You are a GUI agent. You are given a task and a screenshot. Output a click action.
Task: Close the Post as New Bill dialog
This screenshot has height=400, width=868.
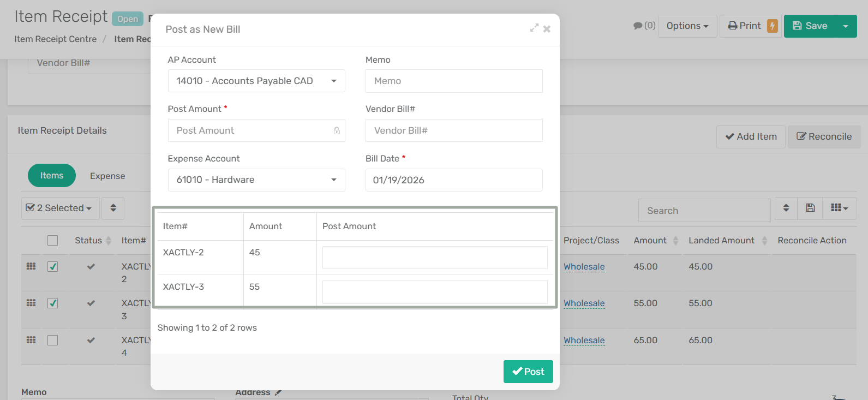tap(547, 29)
